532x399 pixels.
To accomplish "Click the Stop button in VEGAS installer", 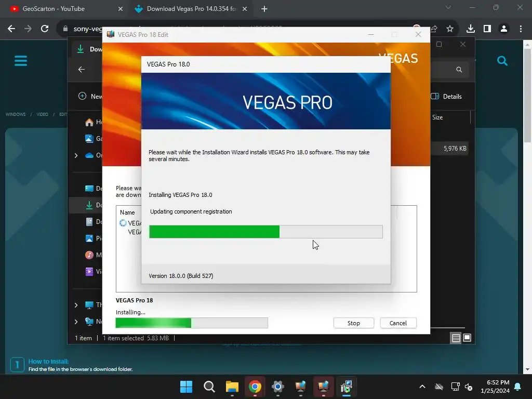I will coord(353,323).
